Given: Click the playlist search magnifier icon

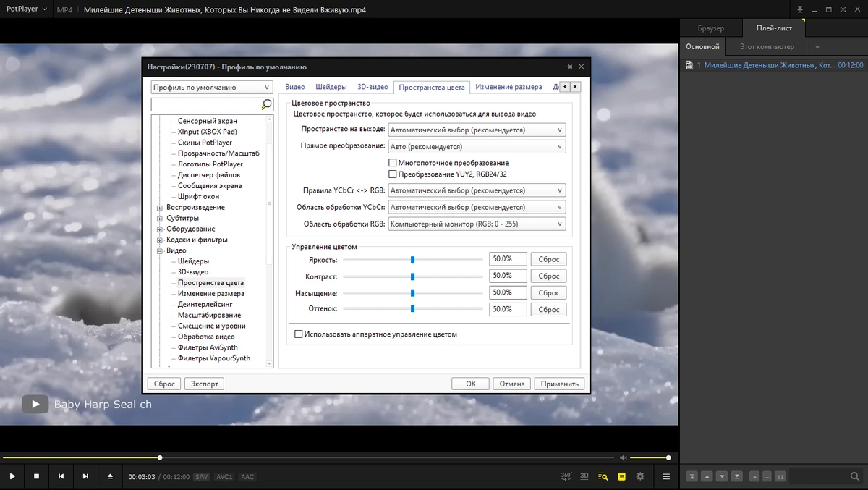Looking at the screenshot, I should [855, 476].
